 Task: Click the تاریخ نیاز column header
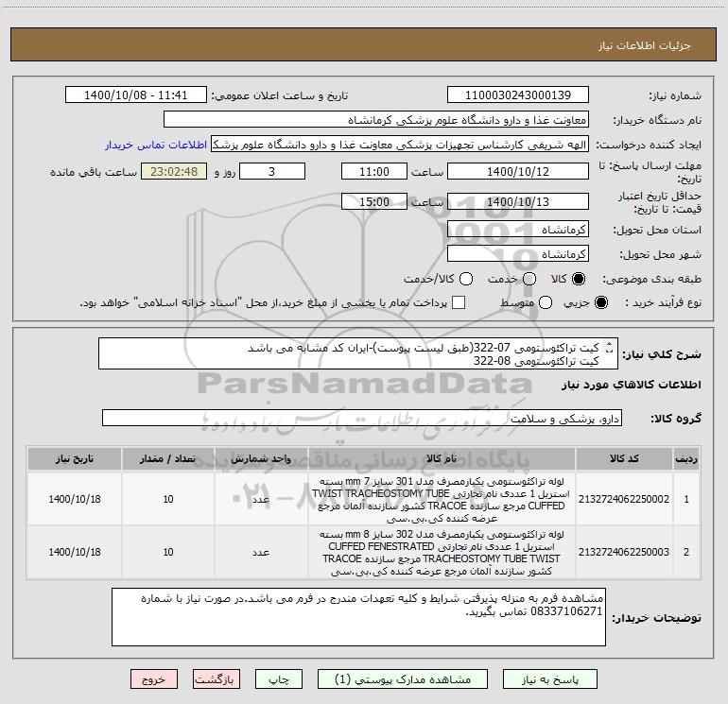coord(75,458)
